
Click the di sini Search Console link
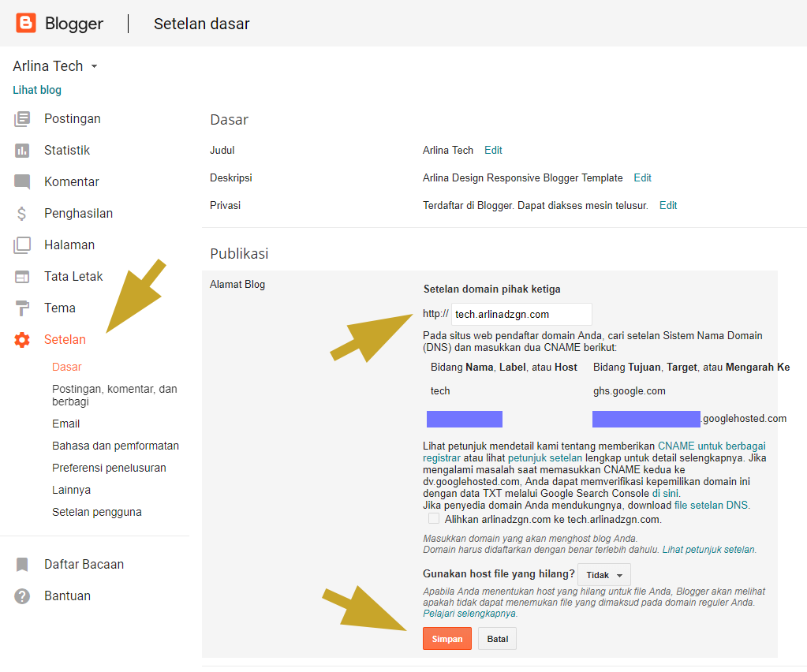(x=665, y=494)
